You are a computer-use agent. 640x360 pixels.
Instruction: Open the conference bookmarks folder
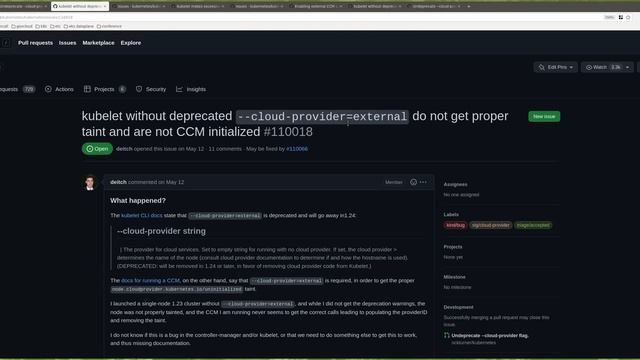click(109, 26)
